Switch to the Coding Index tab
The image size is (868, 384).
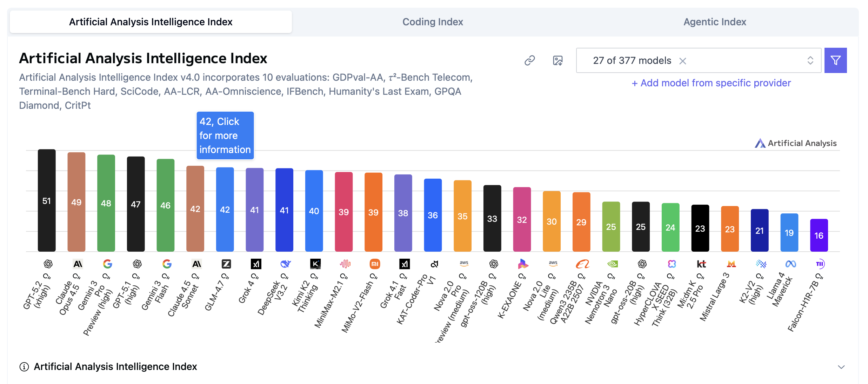point(433,22)
